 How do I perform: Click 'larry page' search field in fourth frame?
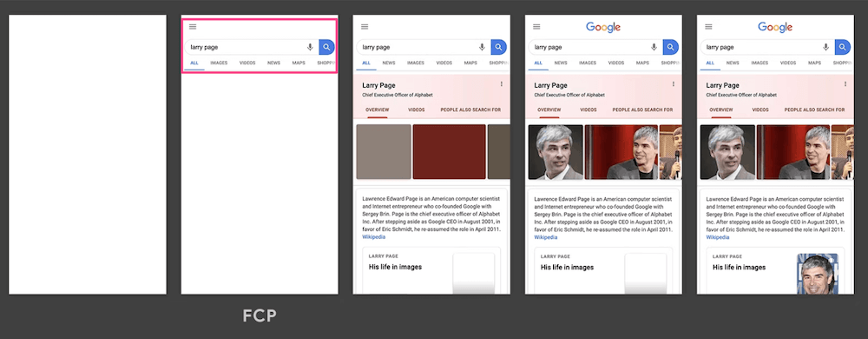pos(595,47)
